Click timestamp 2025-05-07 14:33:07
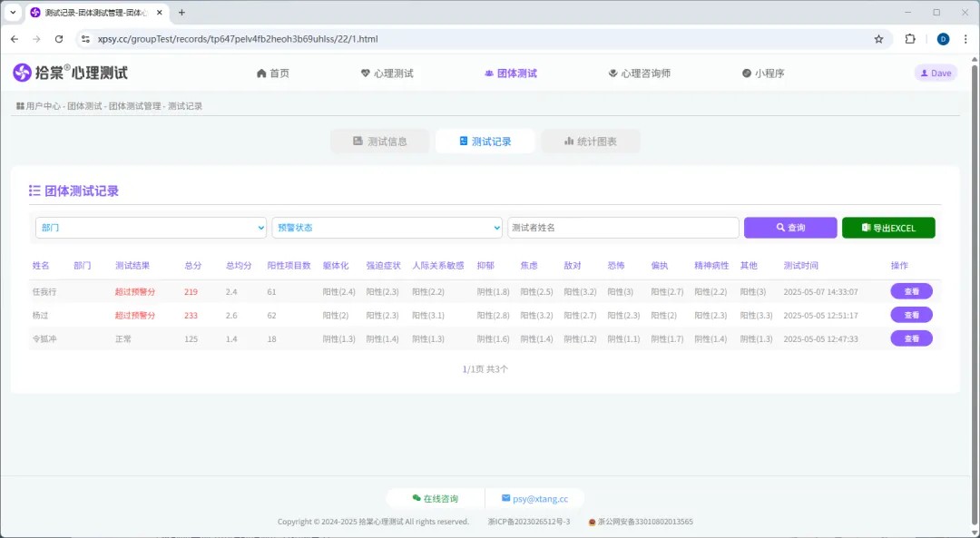The height and width of the screenshot is (538, 980). (820, 292)
